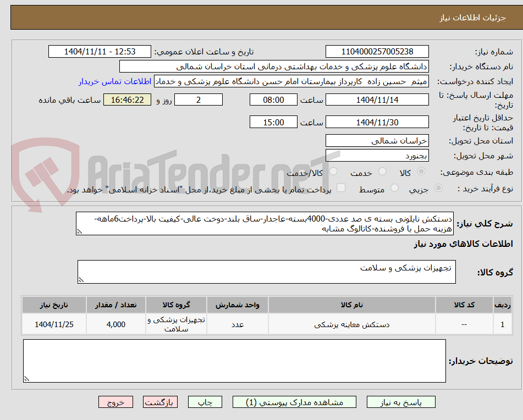Click the unit cell عدد
Viewport: 523px width, 420px height.
pyautogui.click(x=238, y=324)
